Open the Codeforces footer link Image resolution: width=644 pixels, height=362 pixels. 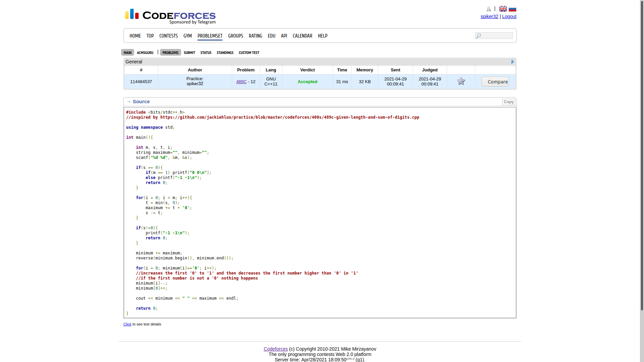(276, 349)
